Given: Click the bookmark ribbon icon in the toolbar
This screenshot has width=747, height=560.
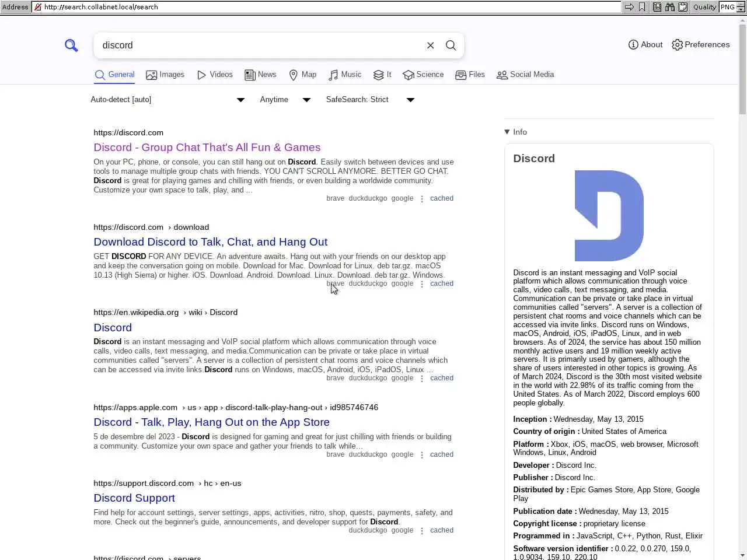Looking at the screenshot, I should [642, 7].
